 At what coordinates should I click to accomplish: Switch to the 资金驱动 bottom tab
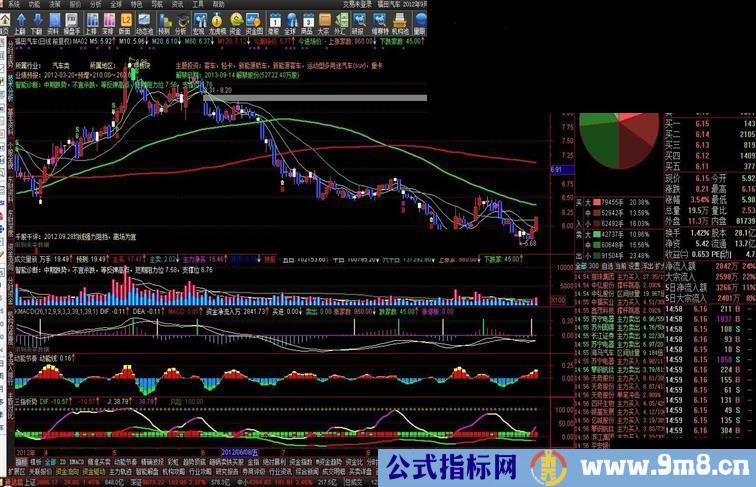pyautogui.click(x=94, y=470)
